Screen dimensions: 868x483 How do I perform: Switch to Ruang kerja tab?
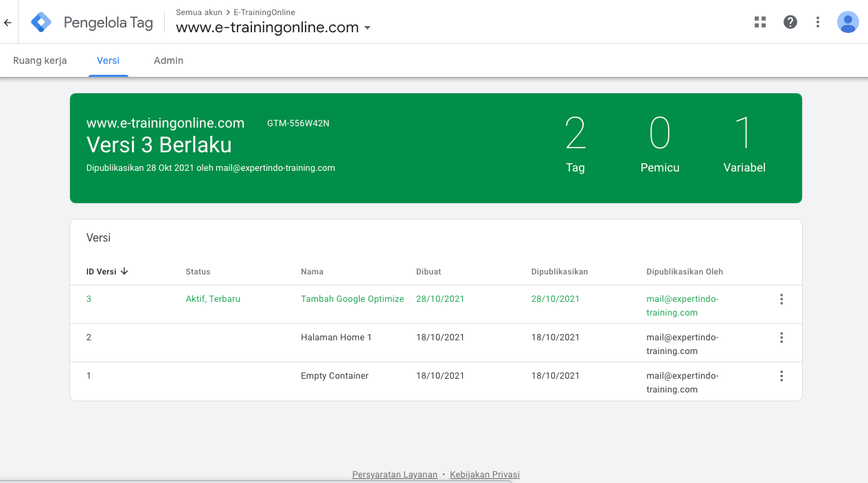click(x=40, y=60)
